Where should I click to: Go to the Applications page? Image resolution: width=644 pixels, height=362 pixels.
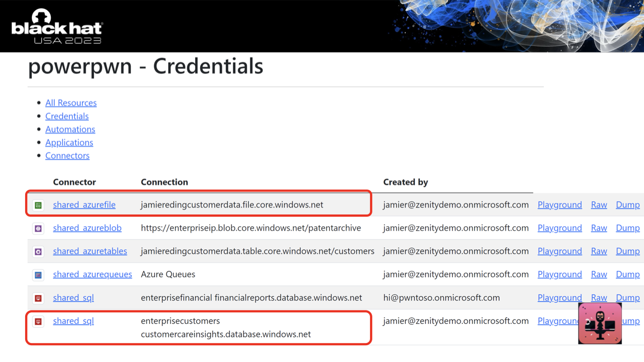point(69,142)
